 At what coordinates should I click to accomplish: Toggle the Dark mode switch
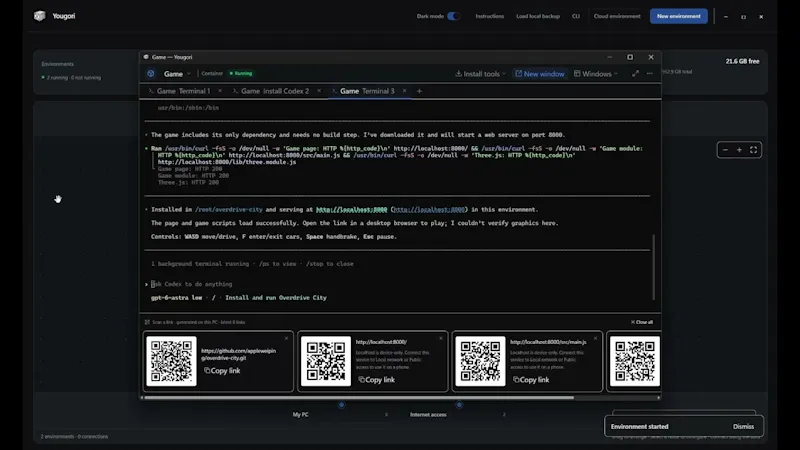click(x=453, y=16)
